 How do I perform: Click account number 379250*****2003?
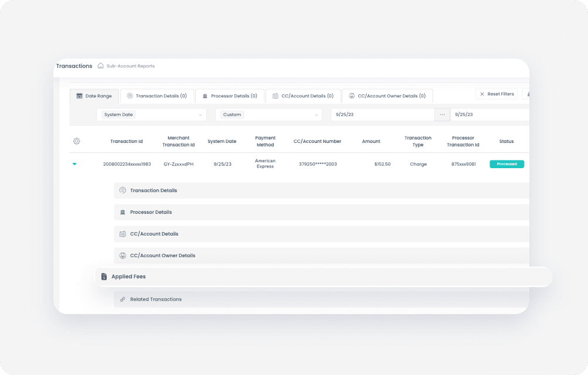click(x=318, y=164)
